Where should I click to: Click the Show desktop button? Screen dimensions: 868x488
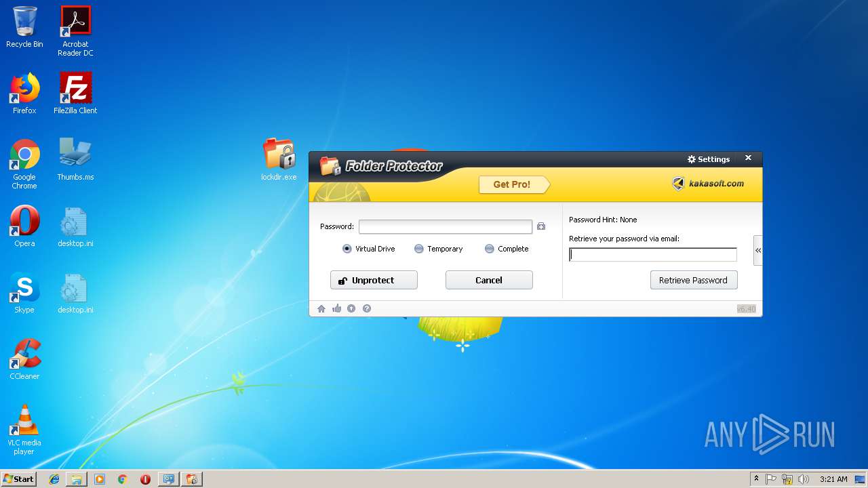861,479
